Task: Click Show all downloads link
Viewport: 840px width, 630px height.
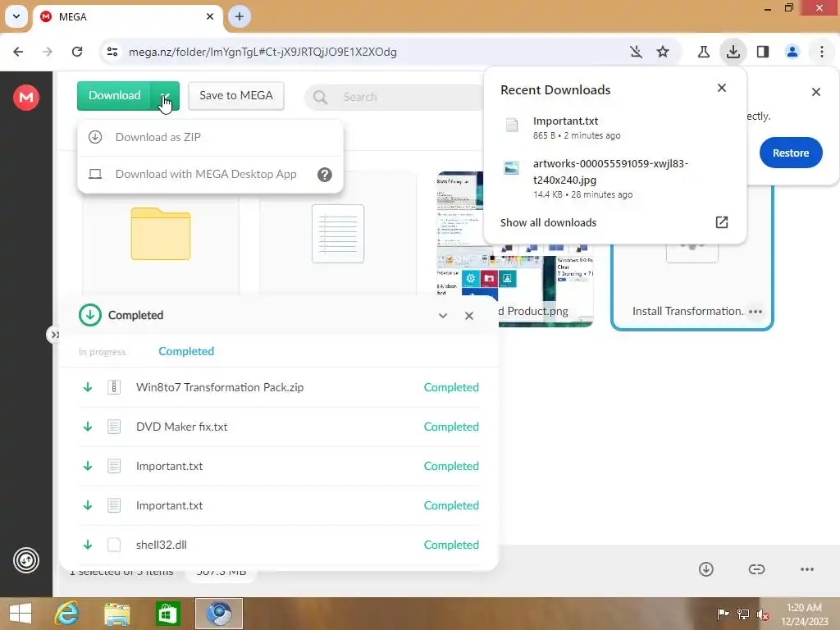Action: click(548, 223)
